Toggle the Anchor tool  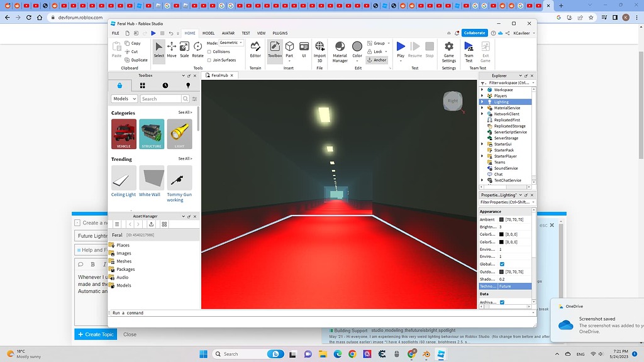pyautogui.click(x=377, y=60)
